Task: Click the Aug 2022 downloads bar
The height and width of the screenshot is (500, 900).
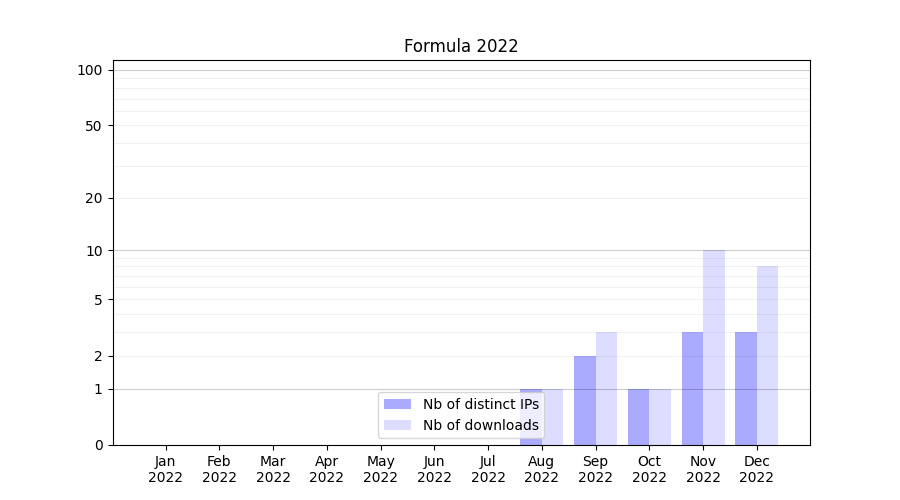Action: (553, 417)
